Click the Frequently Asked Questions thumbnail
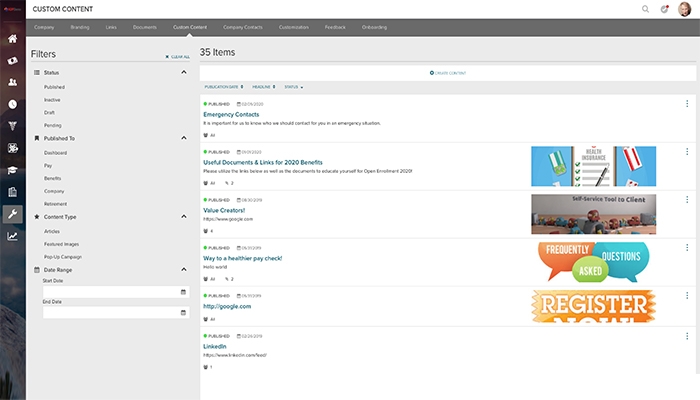This screenshot has width=700, height=400. [x=594, y=262]
